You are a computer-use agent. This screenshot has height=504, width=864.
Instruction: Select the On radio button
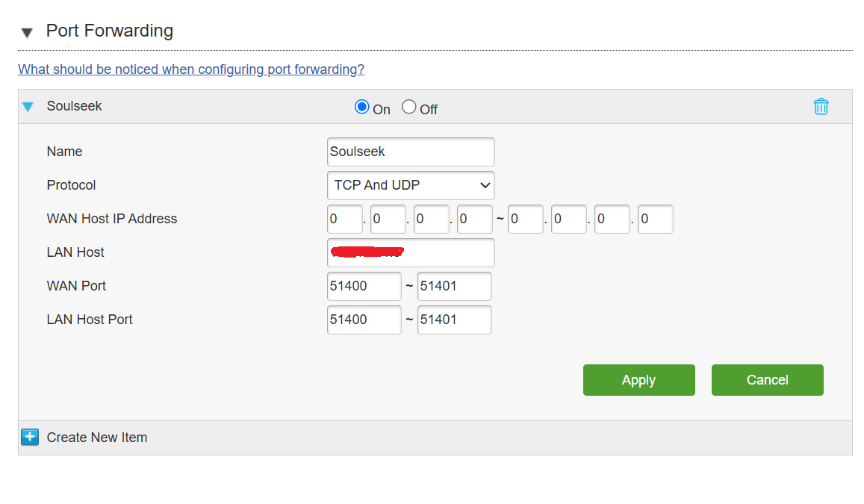361,107
